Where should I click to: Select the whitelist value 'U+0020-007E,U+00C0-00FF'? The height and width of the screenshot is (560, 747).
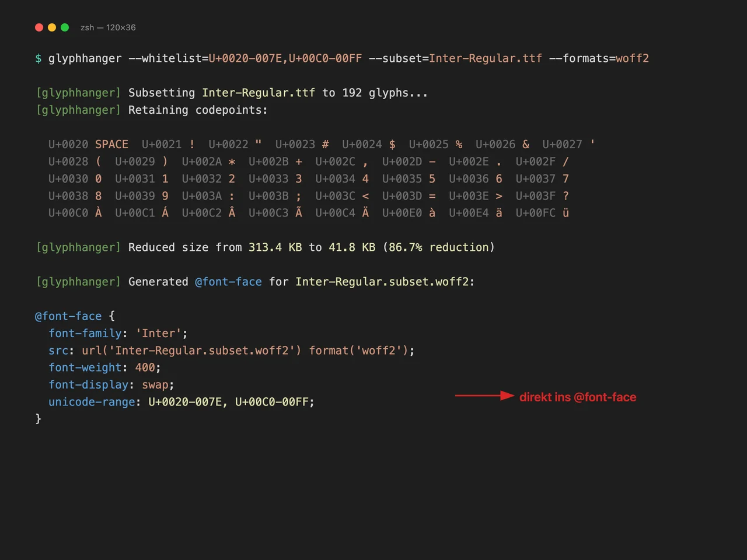tap(285, 58)
